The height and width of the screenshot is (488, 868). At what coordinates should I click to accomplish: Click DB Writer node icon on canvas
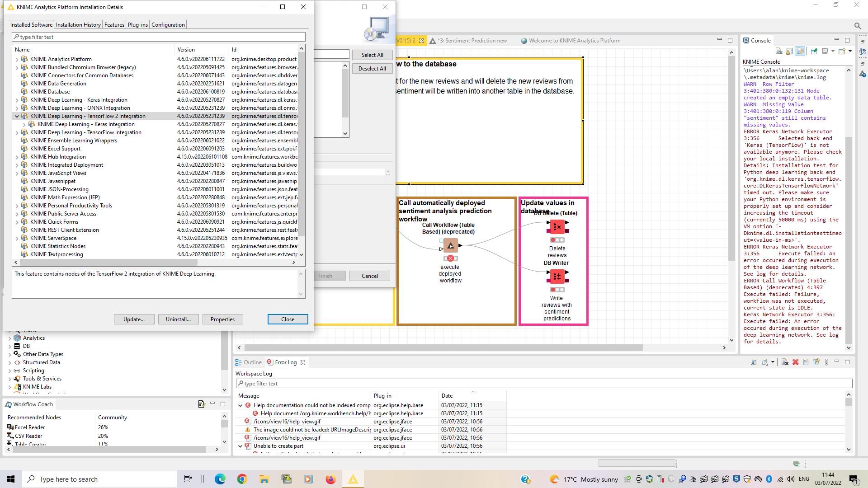click(557, 276)
